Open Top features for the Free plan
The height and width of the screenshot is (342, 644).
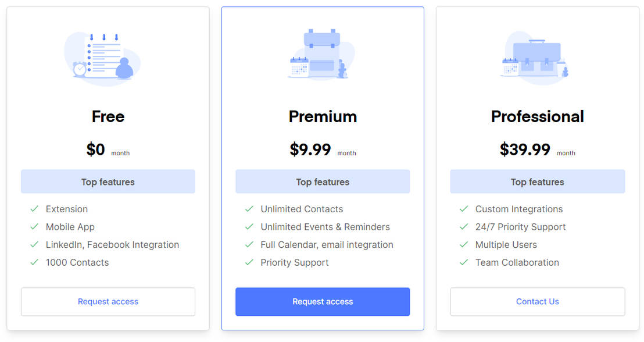pyautogui.click(x=108, y=181)
